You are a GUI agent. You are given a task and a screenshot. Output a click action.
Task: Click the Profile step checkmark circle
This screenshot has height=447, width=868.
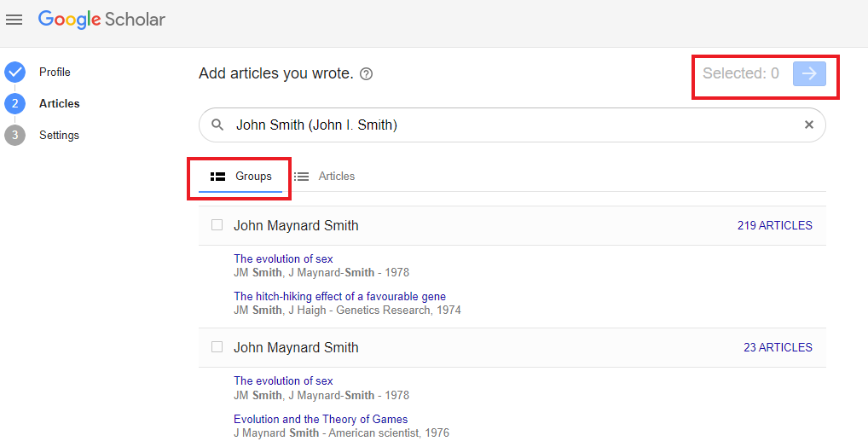(x=15, y=72)
